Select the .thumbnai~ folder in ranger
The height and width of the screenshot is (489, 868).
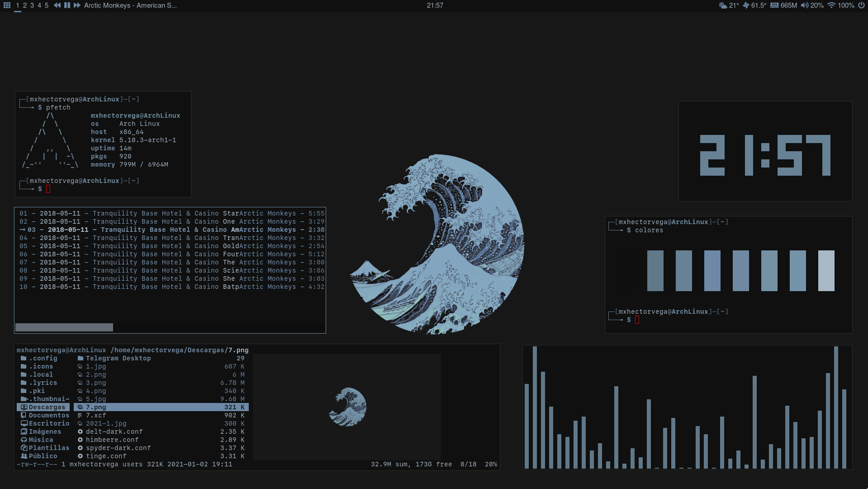point(43,399)
